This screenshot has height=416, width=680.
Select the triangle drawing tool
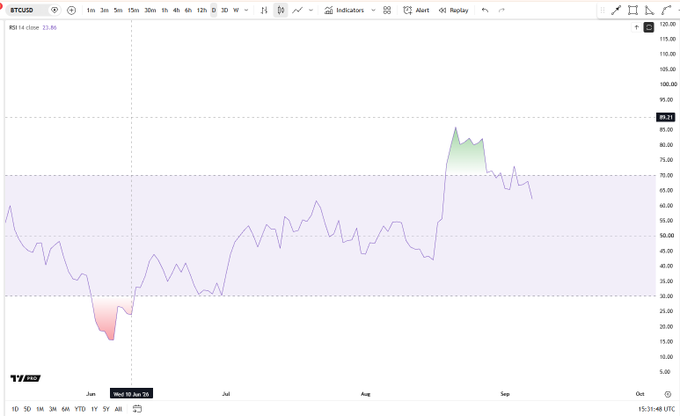pyautogui.click(x=649, y=10)
